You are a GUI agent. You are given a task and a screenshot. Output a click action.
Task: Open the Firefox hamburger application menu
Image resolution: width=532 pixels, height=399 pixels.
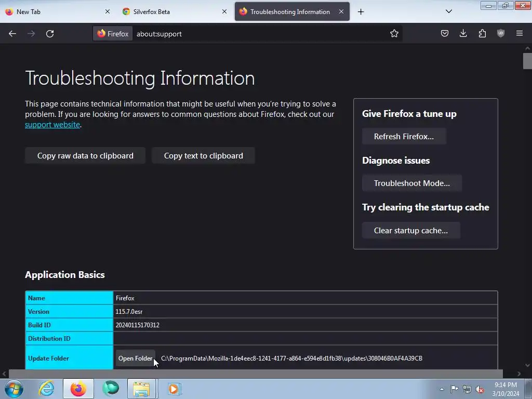(519, 33)
